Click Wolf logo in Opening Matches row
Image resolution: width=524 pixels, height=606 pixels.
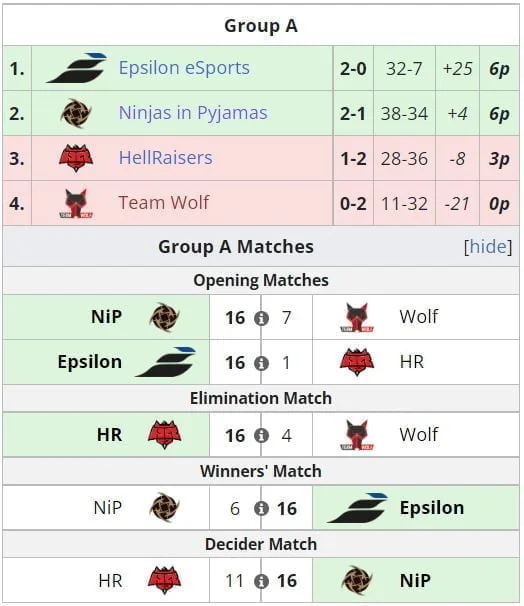pyautogui.click(x=357, y=317)
